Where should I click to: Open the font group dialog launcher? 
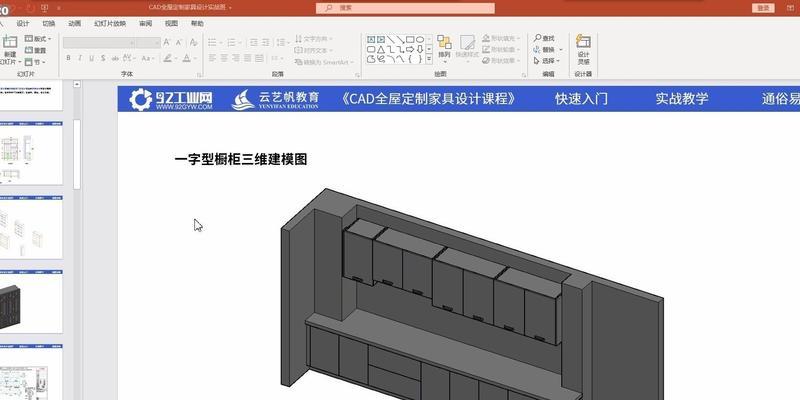tap(199, 75)
